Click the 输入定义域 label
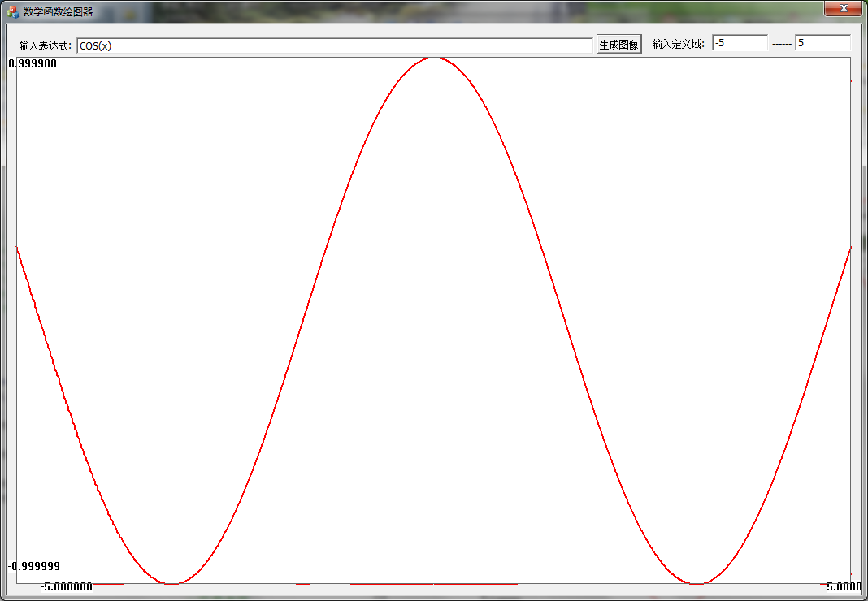Screen dimensions: 868x601 [x=678, y=45]
